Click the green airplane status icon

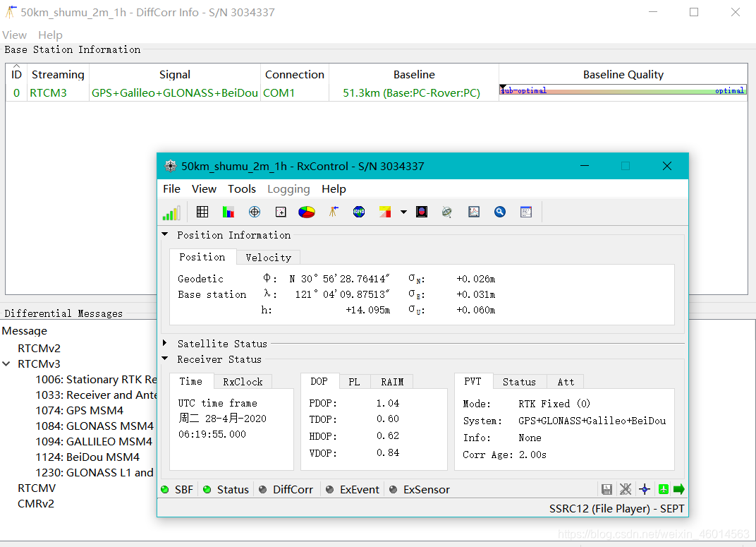pos(664,489)
